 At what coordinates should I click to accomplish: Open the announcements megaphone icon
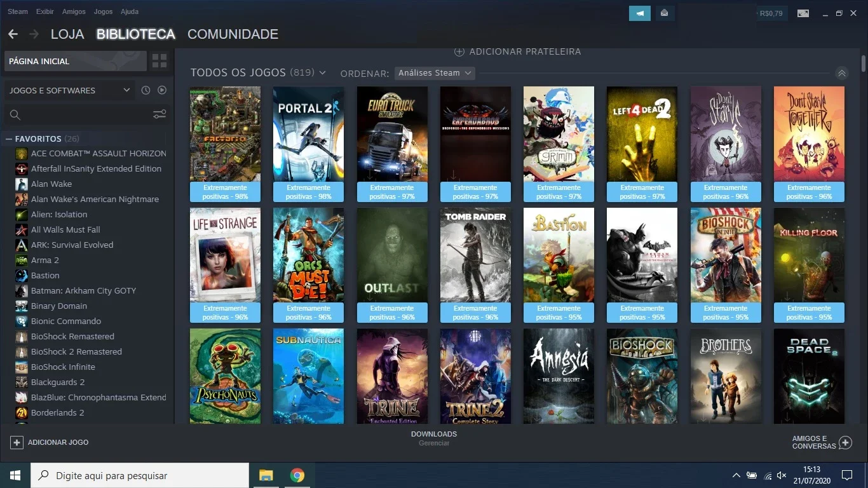[640, 13]
